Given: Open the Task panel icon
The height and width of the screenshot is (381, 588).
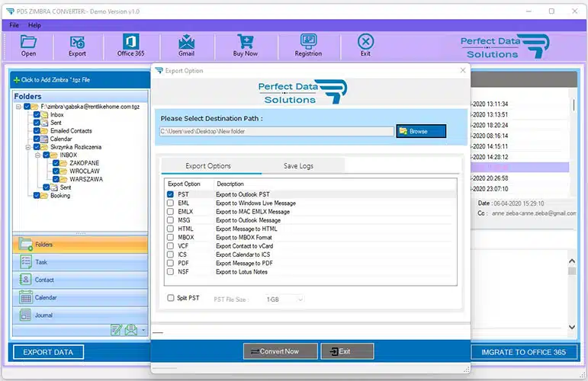Looking at the screenshot, I should [x=25, y=262].
